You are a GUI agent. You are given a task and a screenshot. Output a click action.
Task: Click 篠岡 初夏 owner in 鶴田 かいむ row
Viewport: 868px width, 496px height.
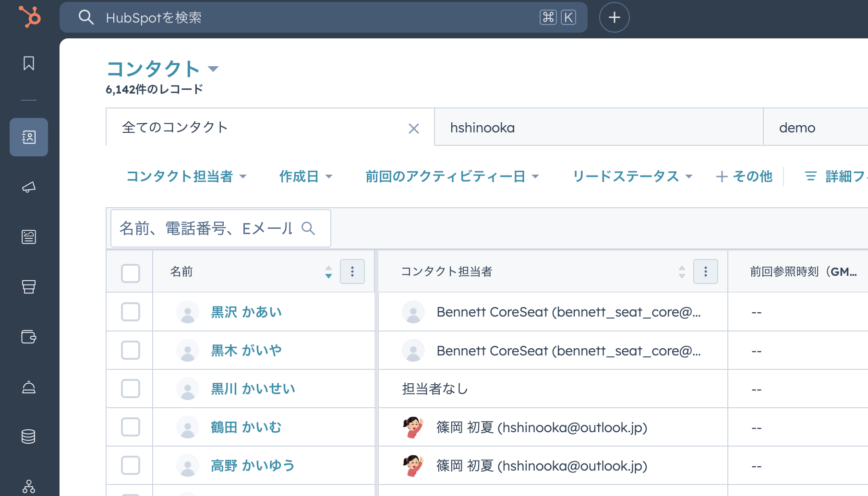pyautogui.click(x=542, y=427)
